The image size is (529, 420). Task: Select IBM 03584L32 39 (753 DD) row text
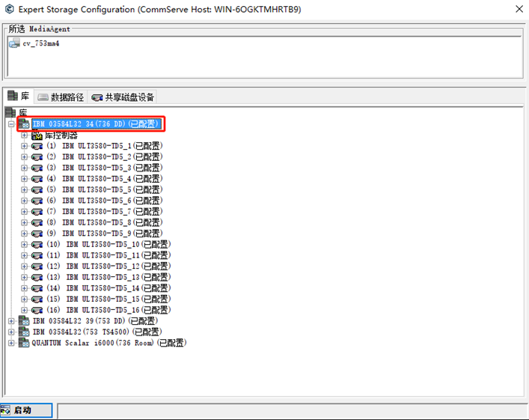pyautogui.click(x=95, y=320)
